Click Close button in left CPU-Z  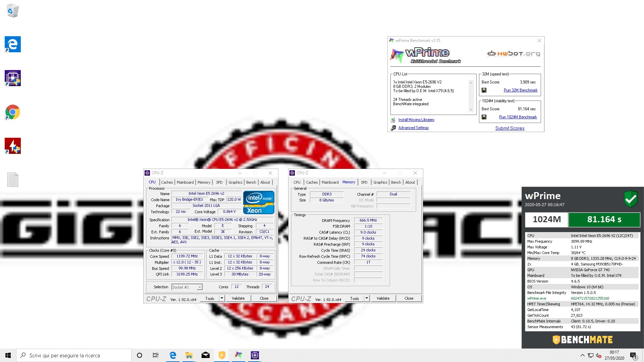(264, 298)
